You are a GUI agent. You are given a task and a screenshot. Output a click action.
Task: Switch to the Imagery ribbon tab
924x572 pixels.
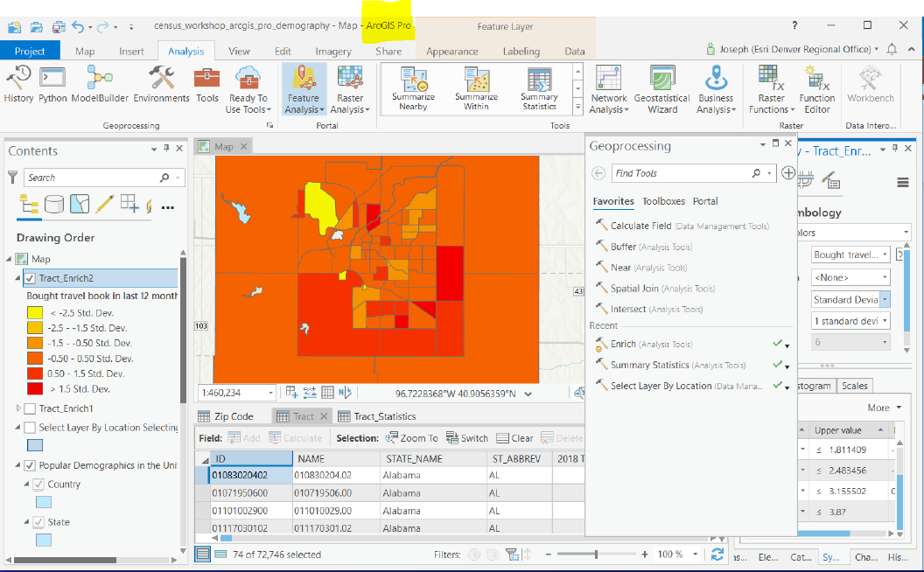point(333,52)
